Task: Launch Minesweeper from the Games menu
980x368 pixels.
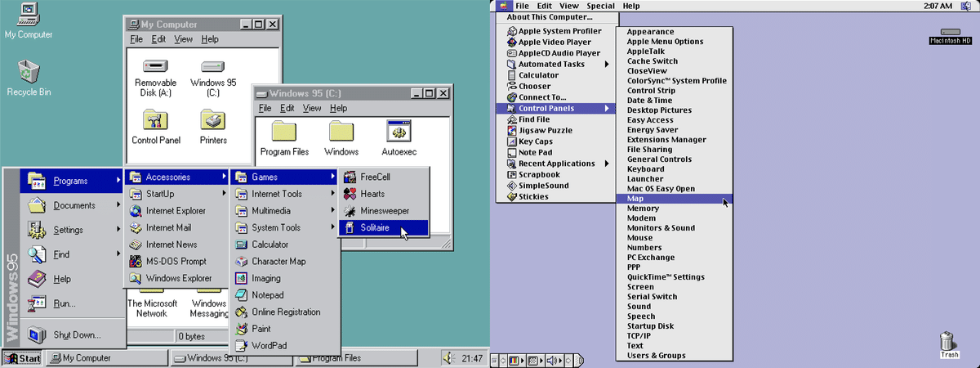Action: click(383, 211)
